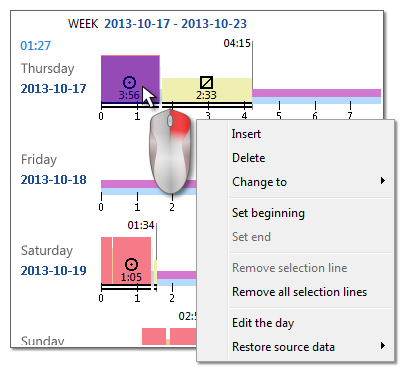Click the week range 2013-10-17 - 2013-10-23 header

[175, 24]
